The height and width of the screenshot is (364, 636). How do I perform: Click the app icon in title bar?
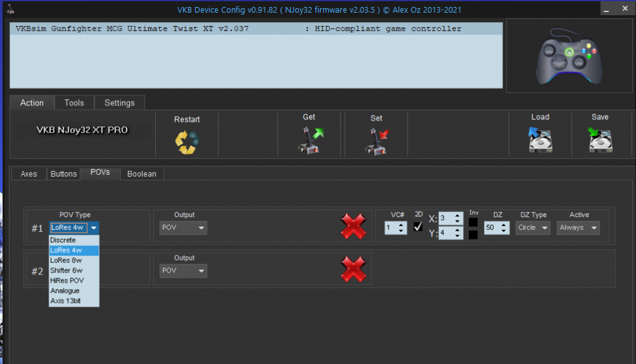click(11, 9)
